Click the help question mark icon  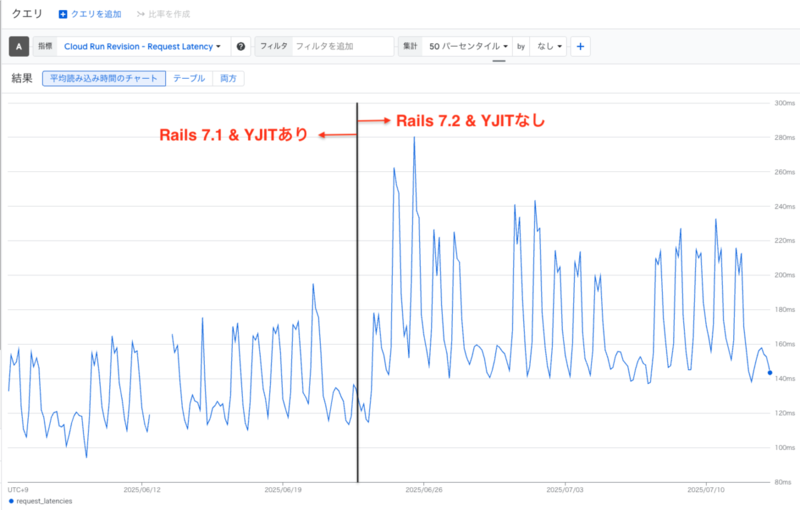coord(241,46)
